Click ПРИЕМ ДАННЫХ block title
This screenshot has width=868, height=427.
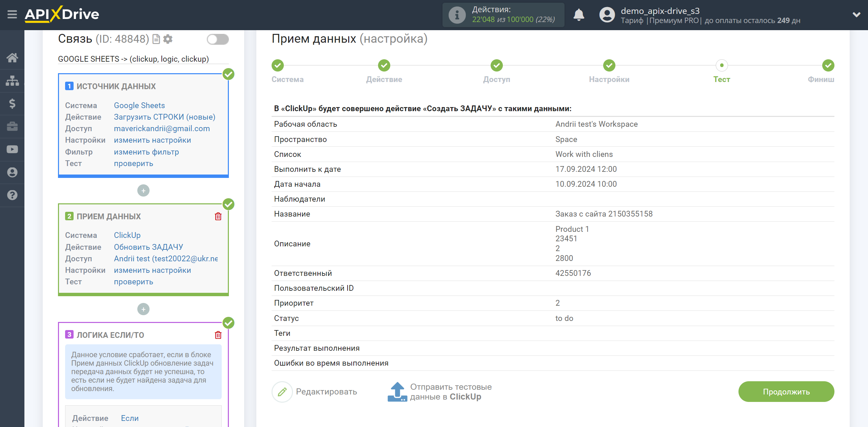[x=109, y=217]
